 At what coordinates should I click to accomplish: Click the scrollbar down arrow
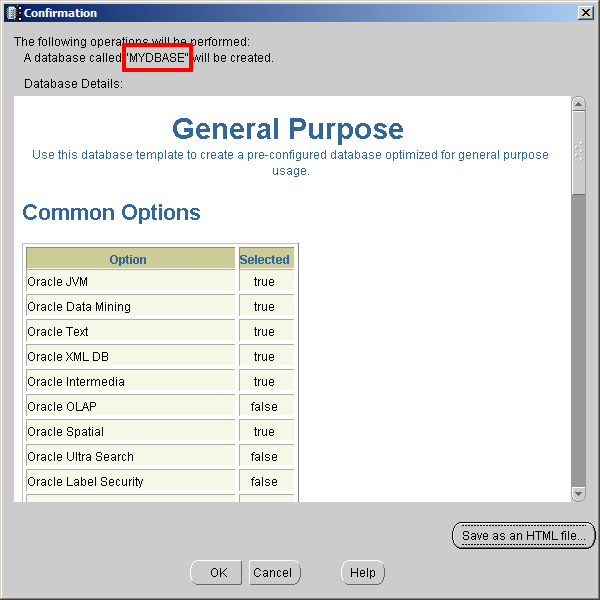pyautogui.click(x=578, y=494)
